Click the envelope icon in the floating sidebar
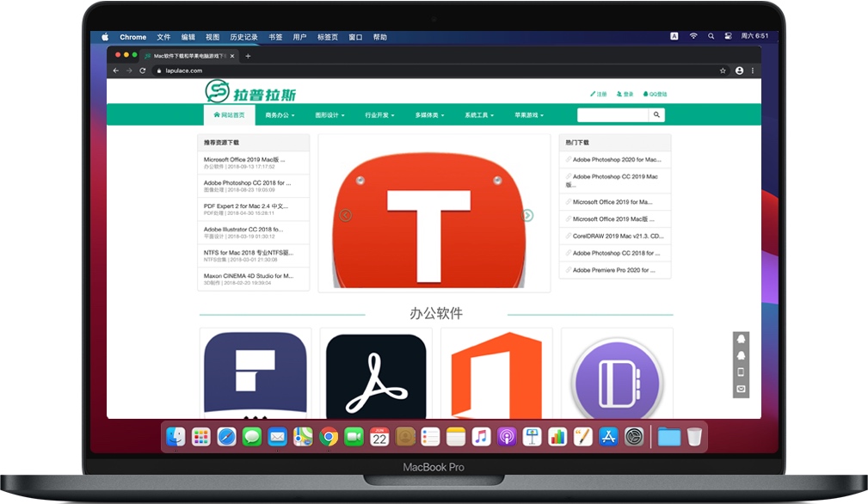This screenshot has width=868, height=504. 741,390
